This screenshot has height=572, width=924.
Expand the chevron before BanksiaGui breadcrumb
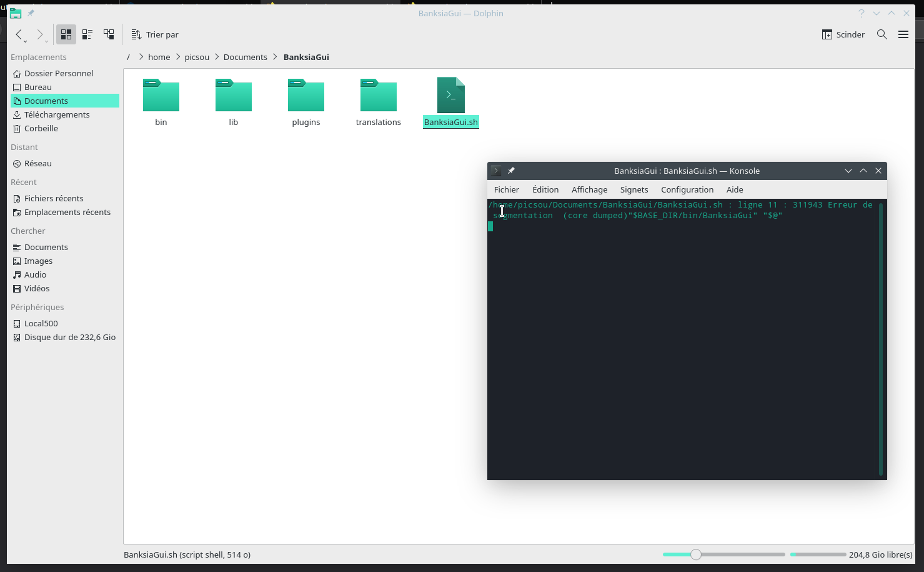point(275,57)
